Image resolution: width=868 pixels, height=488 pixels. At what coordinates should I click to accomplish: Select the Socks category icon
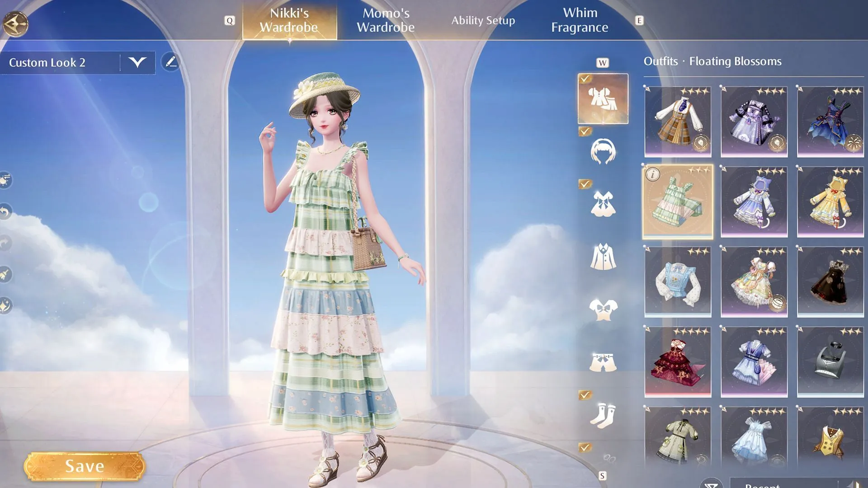603,415
